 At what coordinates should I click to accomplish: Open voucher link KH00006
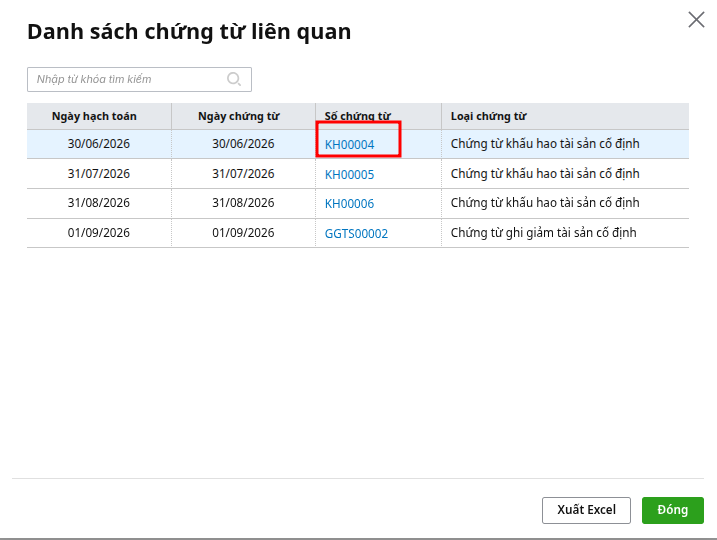pos(349,203)
